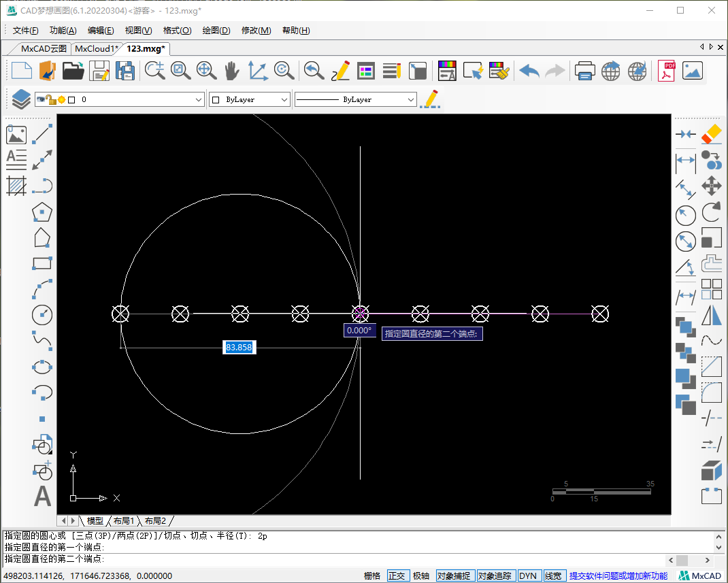Switch to the MxCAD云图 tab
This screenshot has width=728, height=583.
coord(44,48)
